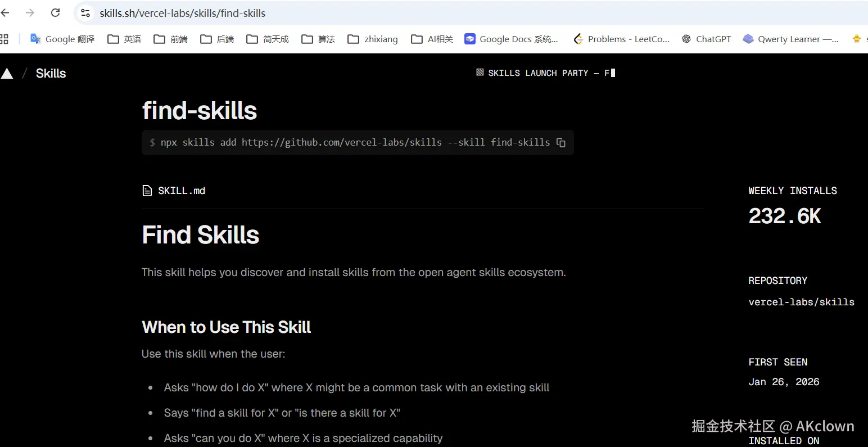Open the Qwerty Learner bookmark

pos(790,39)
